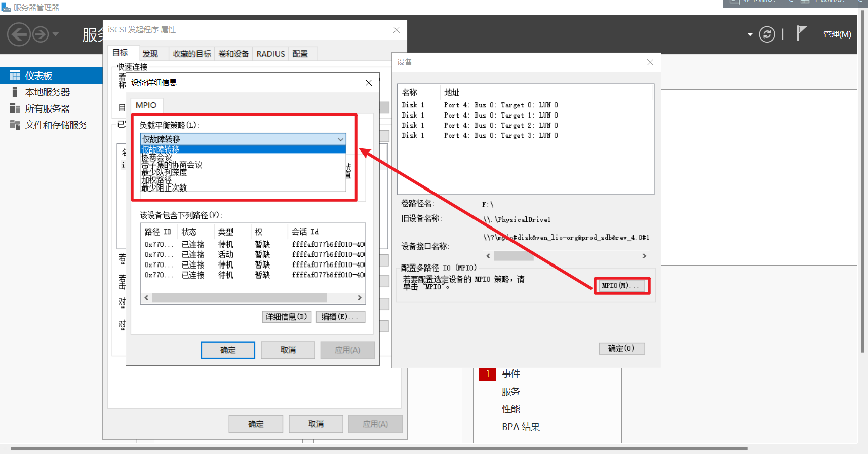Choose 带子集的协商会议 policy option

pos(243,165)
